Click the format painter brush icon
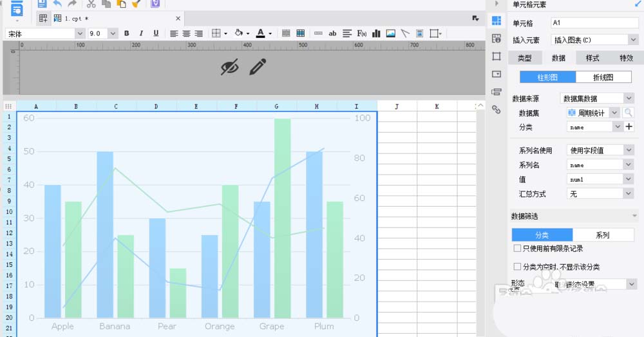Viewport: 644px width, 337px height. (x=137, y=4)
